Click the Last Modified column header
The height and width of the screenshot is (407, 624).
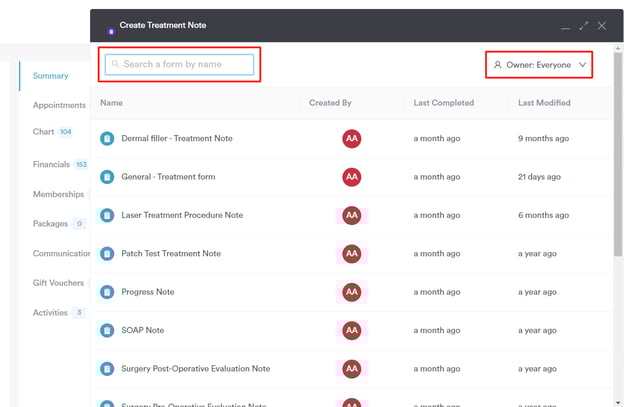pos(544,103)
